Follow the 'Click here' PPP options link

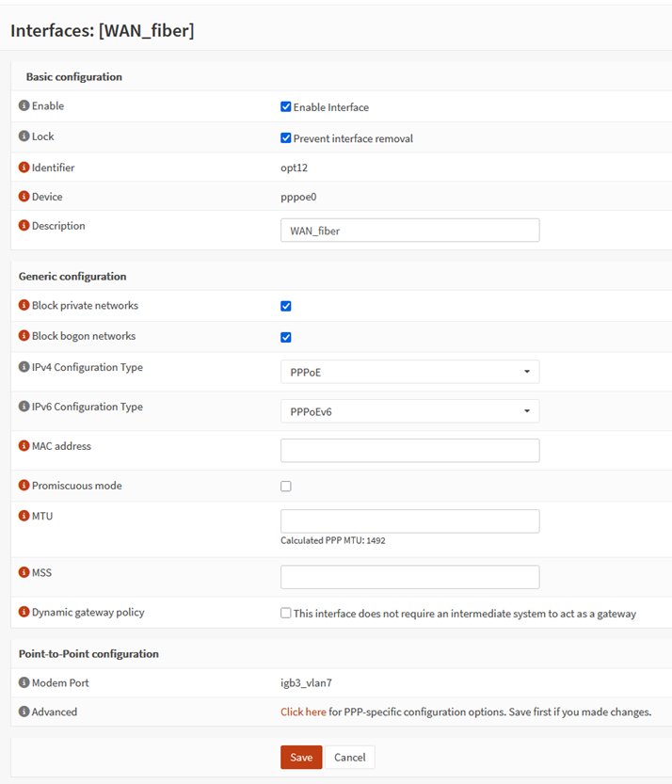tap(303, 712)
